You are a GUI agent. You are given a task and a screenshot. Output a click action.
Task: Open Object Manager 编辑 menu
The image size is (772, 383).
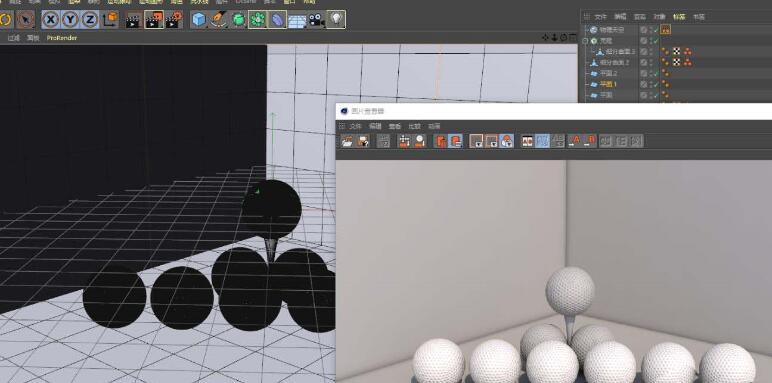click(620, 17)
